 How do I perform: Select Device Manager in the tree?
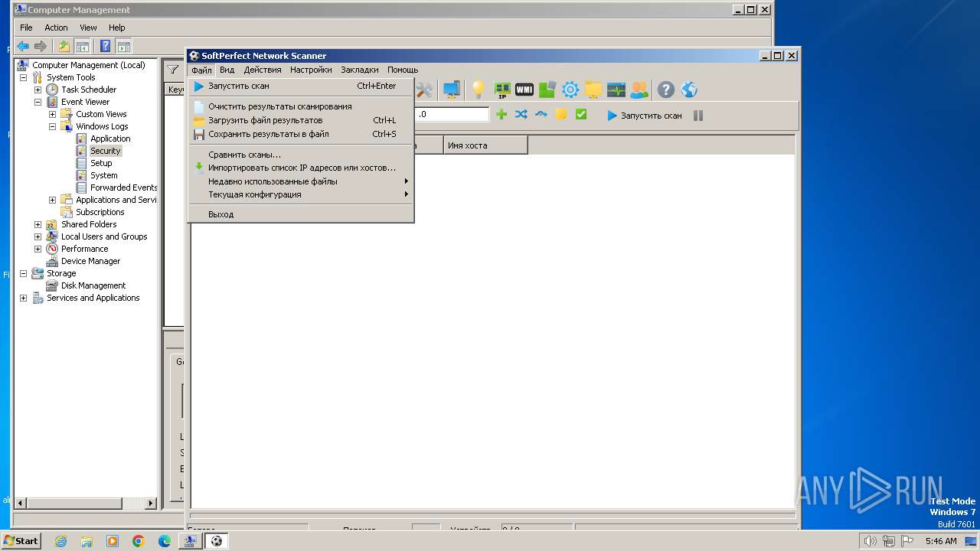pos(90,261)
